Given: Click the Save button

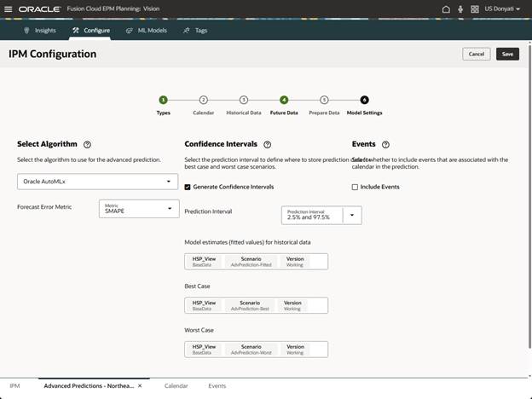Looking at the screenshot, I should 507,54.
